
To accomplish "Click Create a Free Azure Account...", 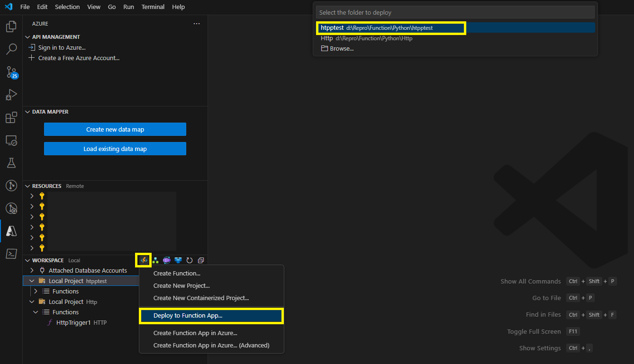I will pyautogui.click(x=79, y=58).
